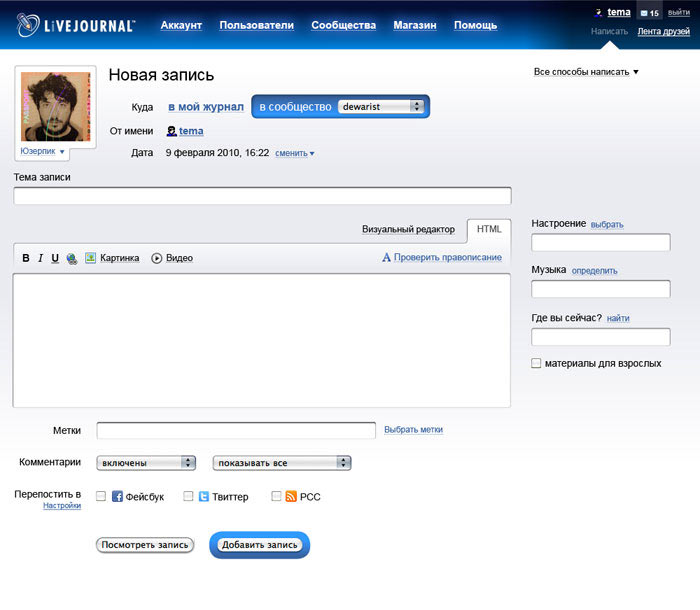Enable the Твиттер repost checkbox
Image resolution: width=700 pixels, height=610 pixels.
(188, 496)
